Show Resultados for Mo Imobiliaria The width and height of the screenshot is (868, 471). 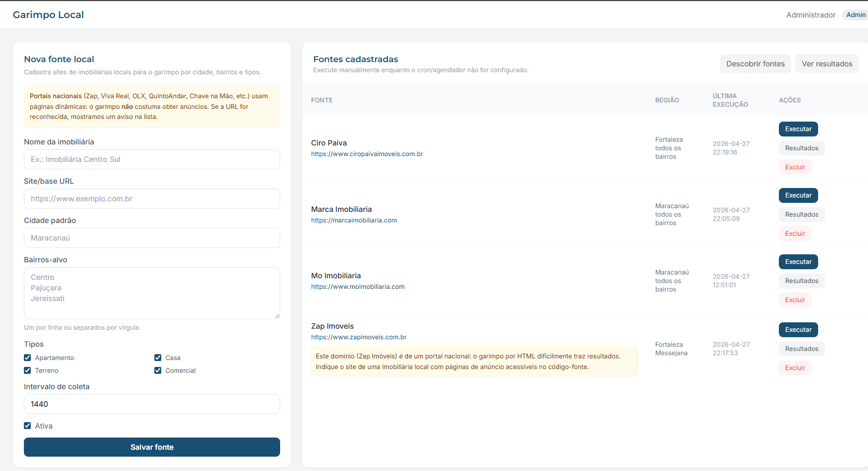(x=802, y=281)
